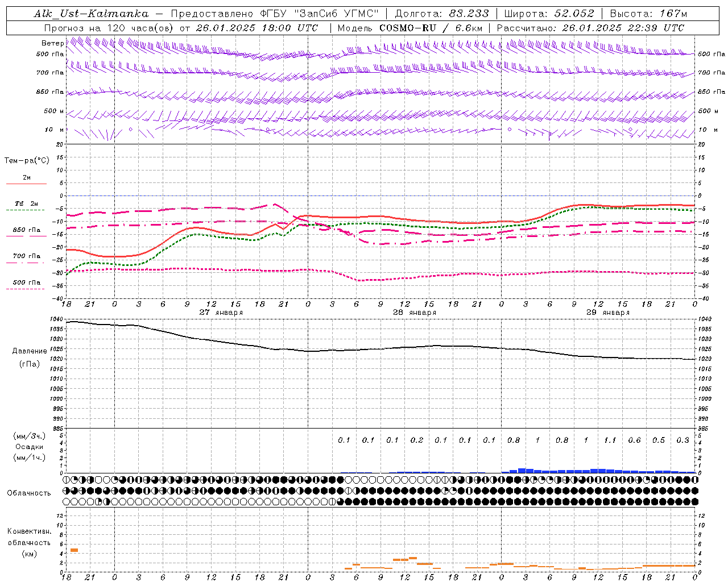Click the 1.1 precipitation value
Viewport: 728px width, 582px height.
pyautogui.click(x=610, y=440)
